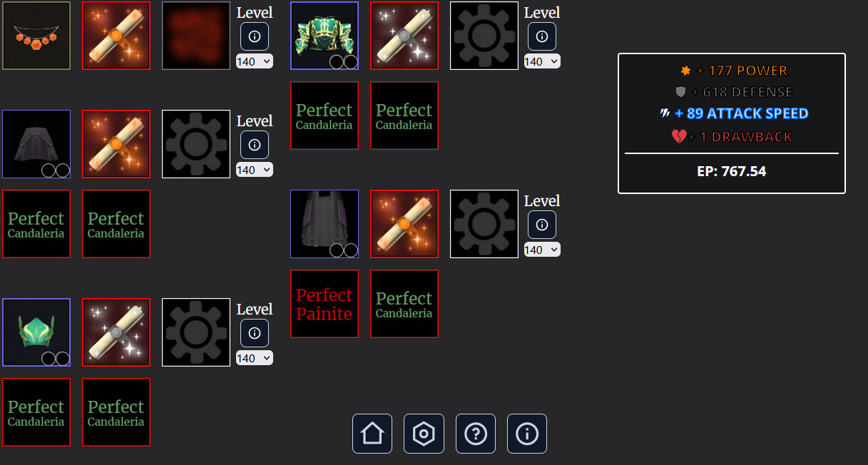Select the orange amulet necklace item
Viewport: 868px width, 465px height.
click(36, 36)
